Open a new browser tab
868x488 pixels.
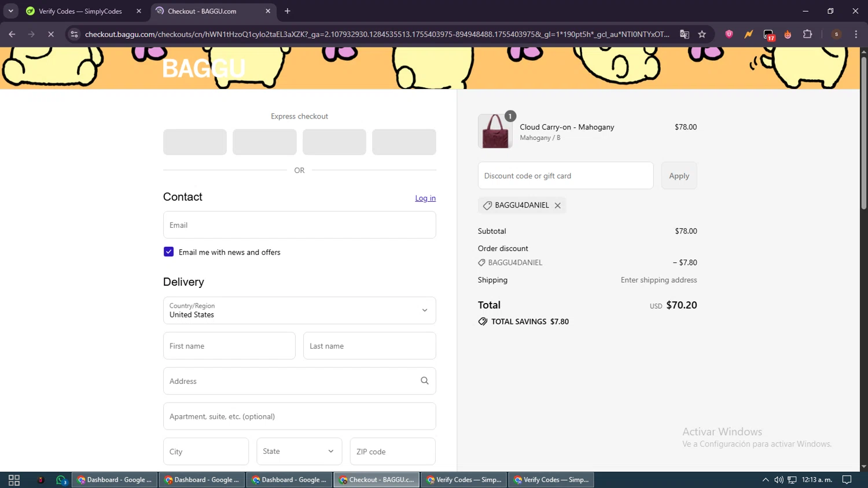click(288, 11)
